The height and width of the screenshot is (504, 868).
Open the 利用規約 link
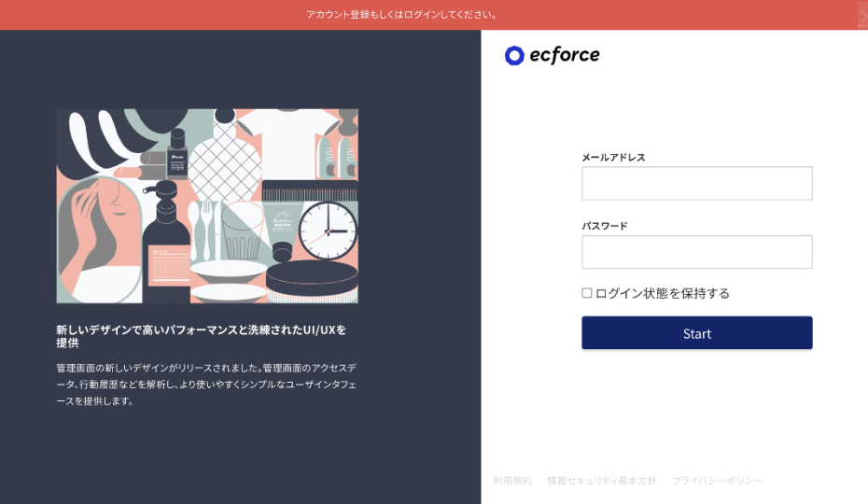pyautogui.click(x=512, y=481)
